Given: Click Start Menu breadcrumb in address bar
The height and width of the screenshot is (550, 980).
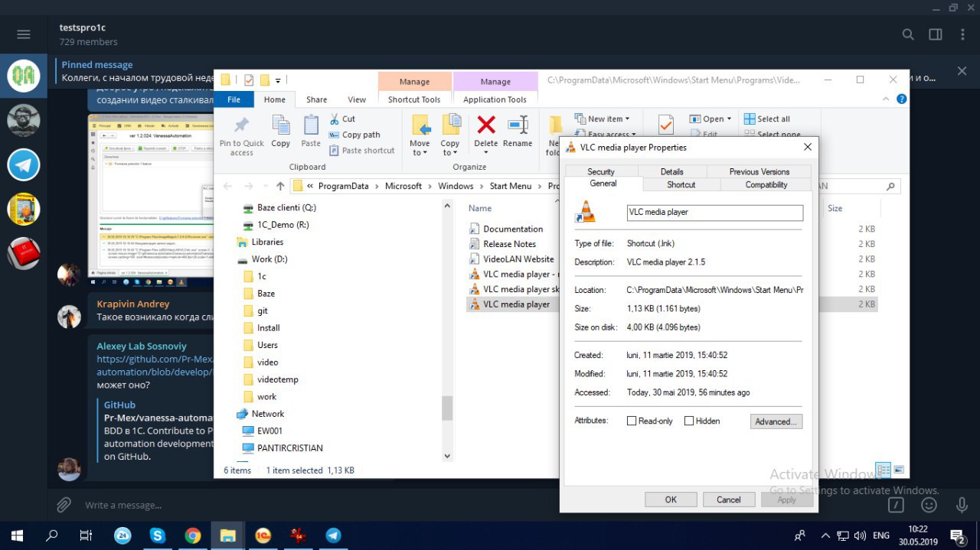Looking at the screenshot, I should (510, 186).
